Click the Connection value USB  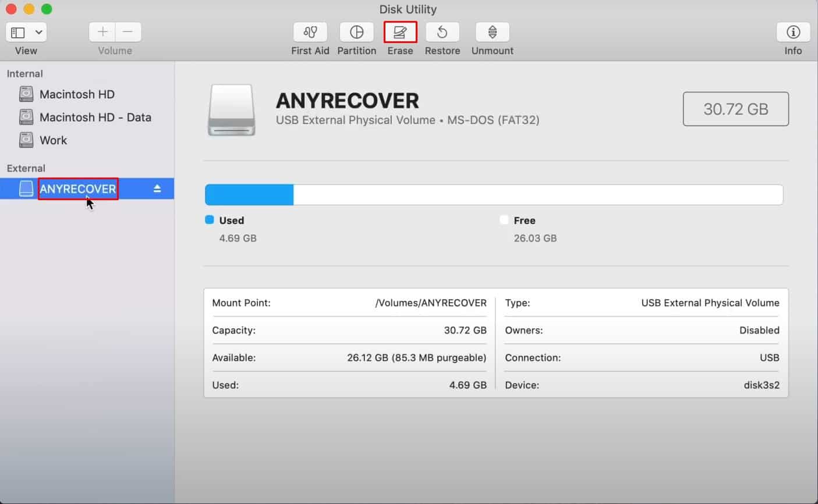pos(770,358)
